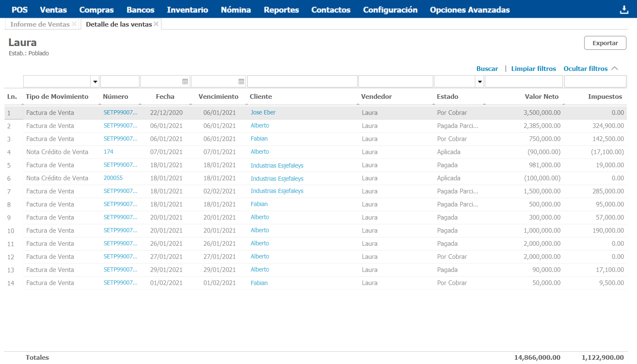Sort by Valor Neto column header
Image resolution: width=637 pixels, height=364 pixels.
coord(541,97)
